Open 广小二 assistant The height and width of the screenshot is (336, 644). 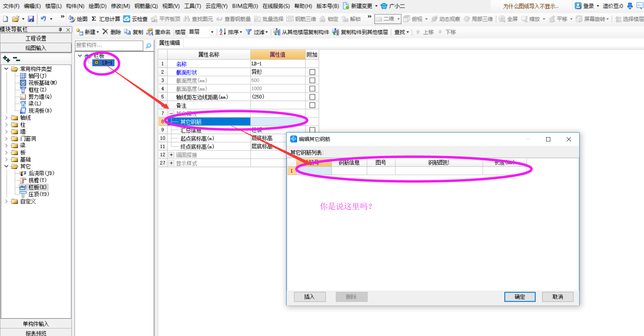point(393,6)
